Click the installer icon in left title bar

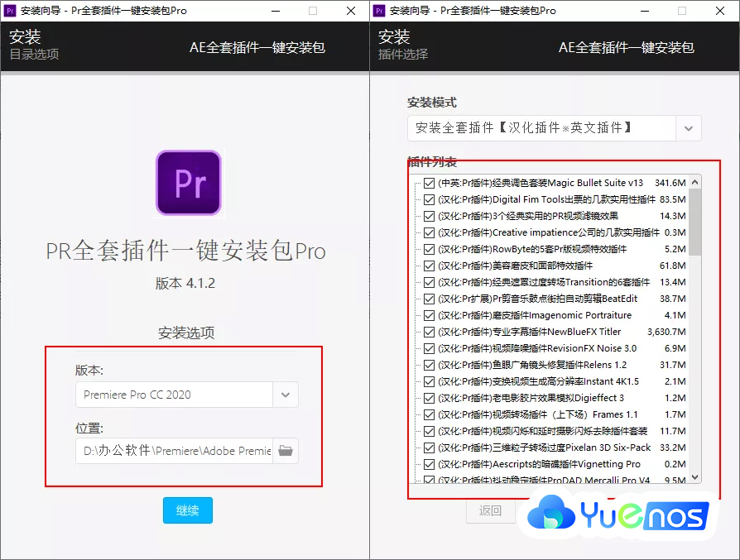11,11
